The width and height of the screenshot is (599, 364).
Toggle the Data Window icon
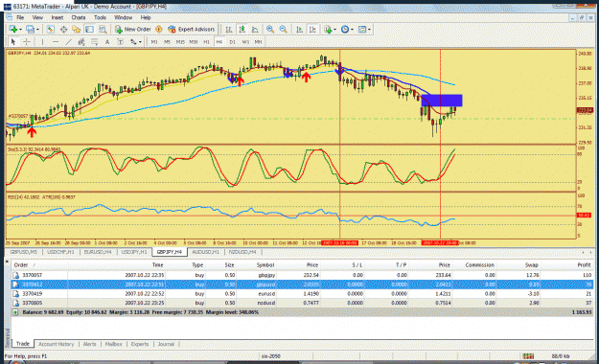click(63, 29)
